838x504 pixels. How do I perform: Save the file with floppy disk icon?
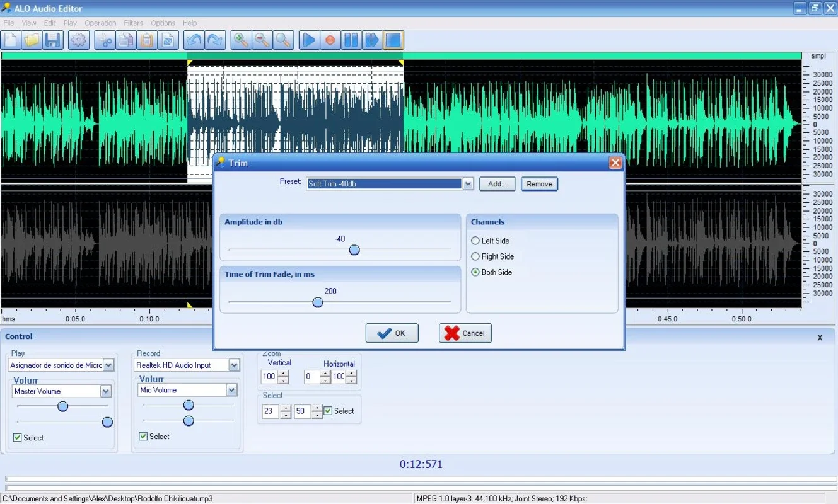coord(52,40)
